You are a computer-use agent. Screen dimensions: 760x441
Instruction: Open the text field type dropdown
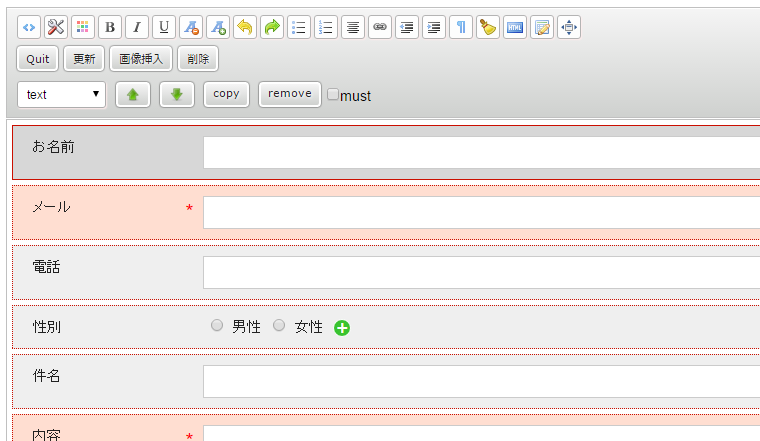pos(61,94)
